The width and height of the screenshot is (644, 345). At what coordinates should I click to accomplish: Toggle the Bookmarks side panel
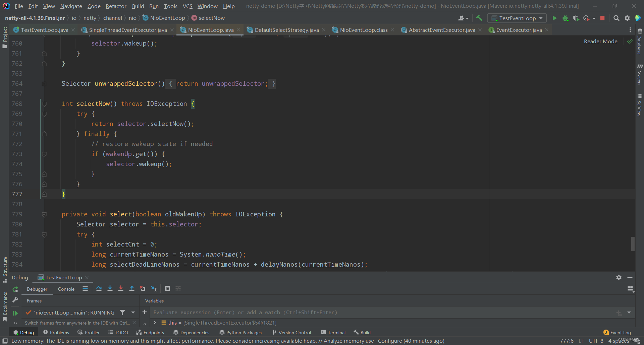[x=5, y=307]
